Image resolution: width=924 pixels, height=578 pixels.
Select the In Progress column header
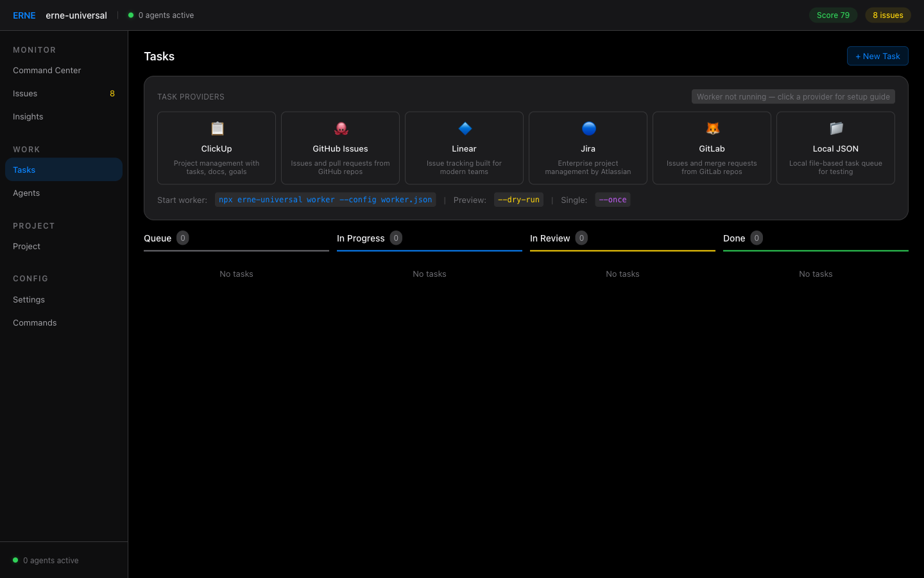[361, 238]
